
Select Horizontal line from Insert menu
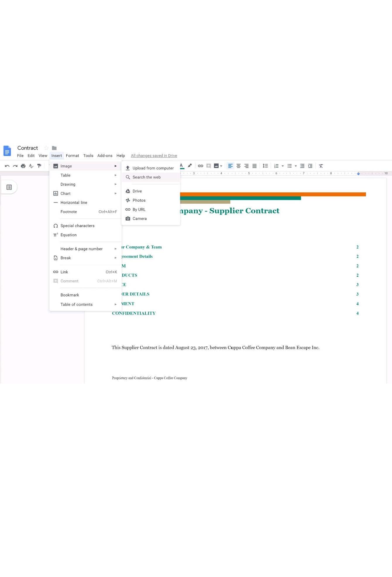pyautogui.click(x=74, y=202)
